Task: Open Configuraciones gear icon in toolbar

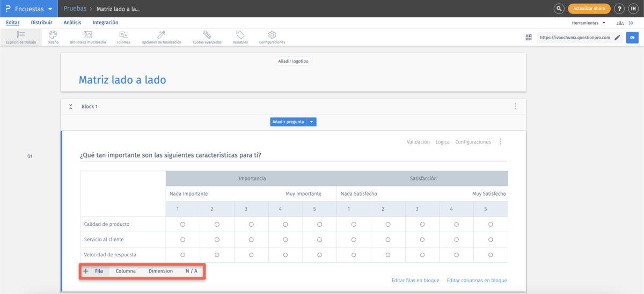Action: click(x=272, y=35)
